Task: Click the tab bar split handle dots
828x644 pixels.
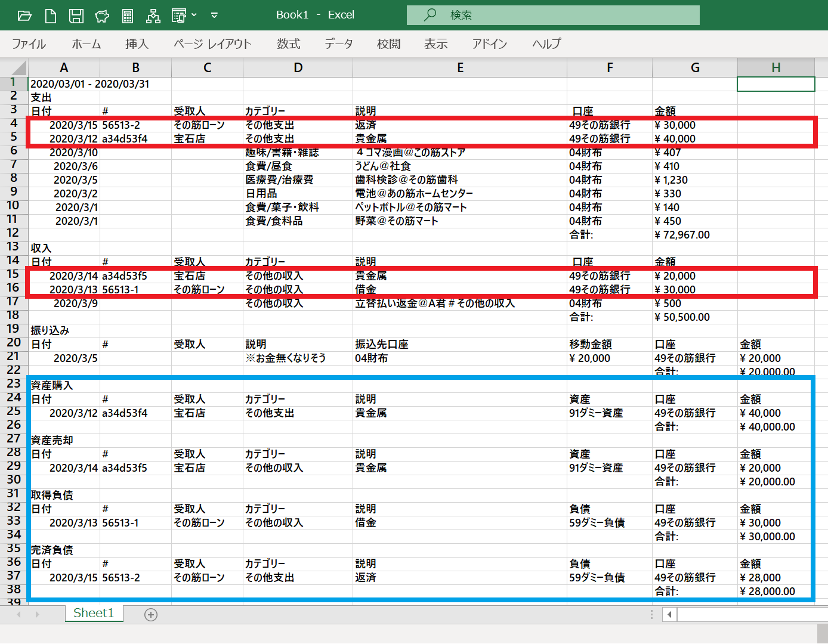Action: coord(651,614)
